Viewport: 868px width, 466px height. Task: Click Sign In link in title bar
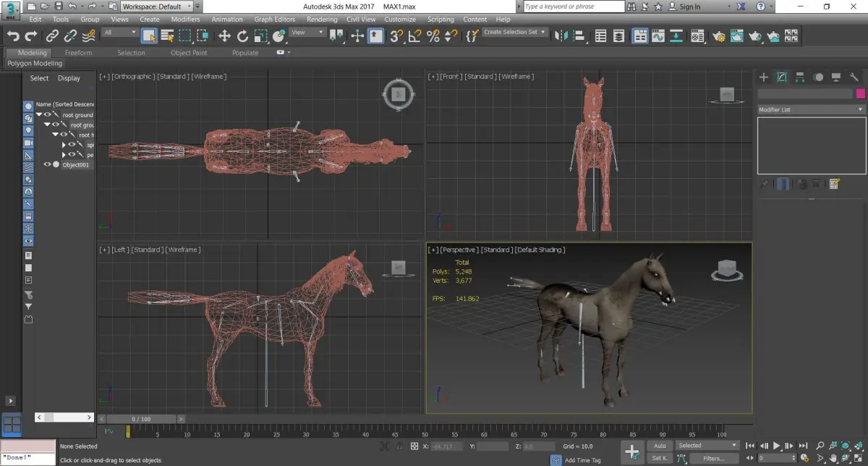pos(690,7)
